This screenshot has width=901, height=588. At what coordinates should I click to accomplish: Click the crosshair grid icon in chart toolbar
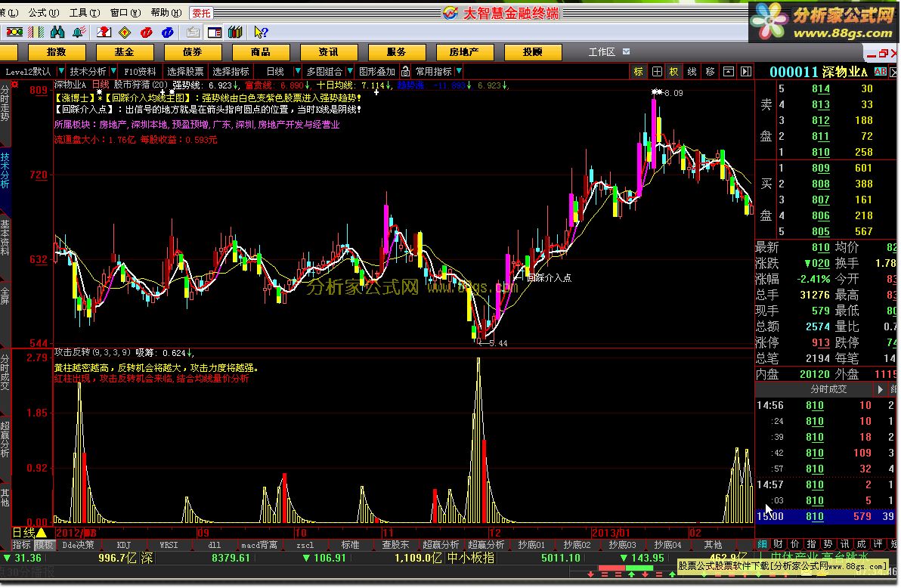coord(657,71)
